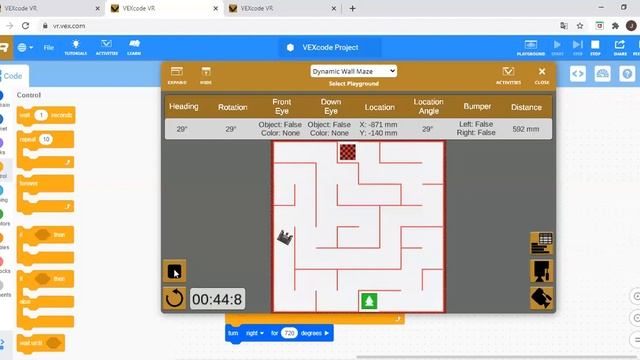This screenshot has height=360, width=640.
Task: Open the browser extensions puzzle icon
Action: (615, 26)
